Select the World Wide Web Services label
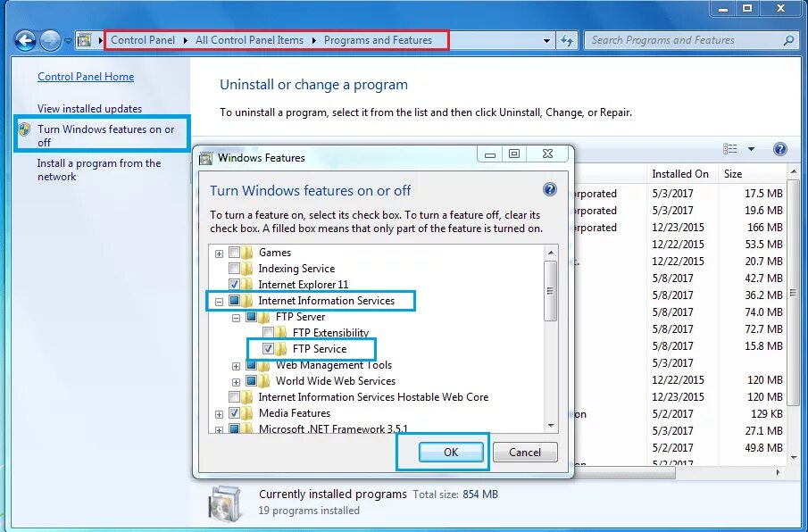 pos(336,381)
